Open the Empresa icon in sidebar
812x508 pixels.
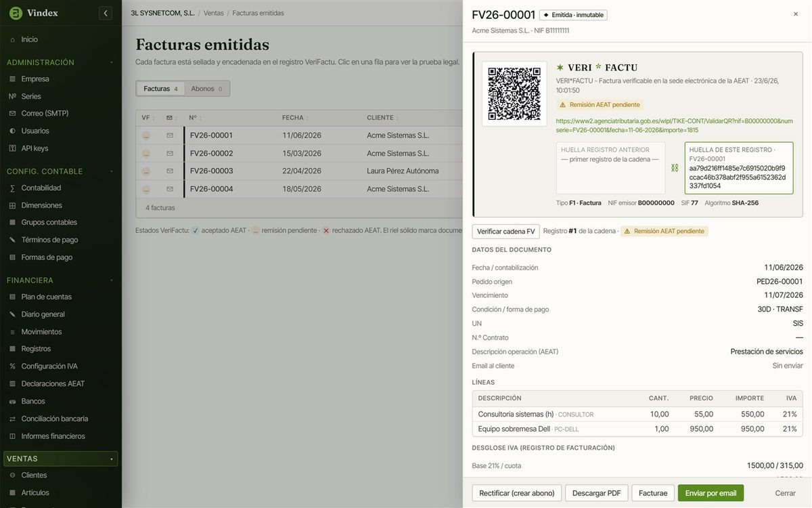tap(12, 79)
